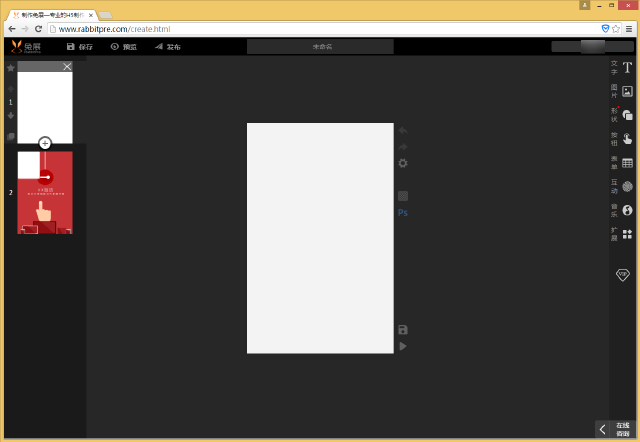
Task: Open the Extensions (扩展) grid
Action: [627, 234]
